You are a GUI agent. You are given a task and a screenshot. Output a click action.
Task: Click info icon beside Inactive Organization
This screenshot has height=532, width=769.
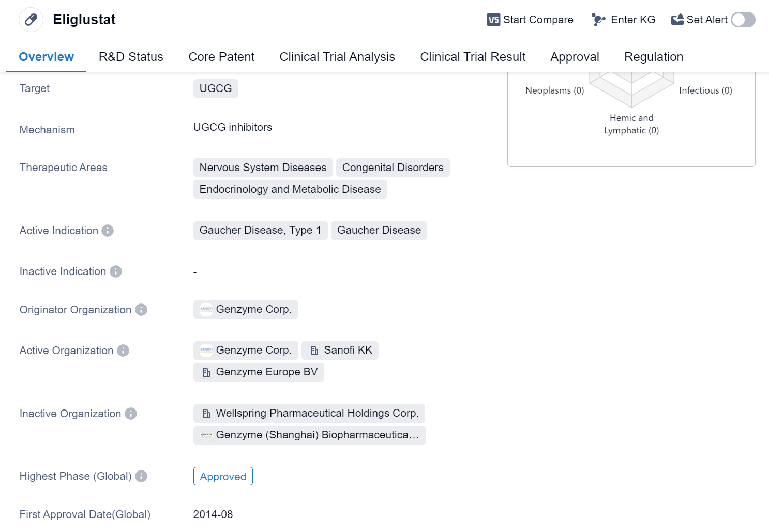point(131,414)
